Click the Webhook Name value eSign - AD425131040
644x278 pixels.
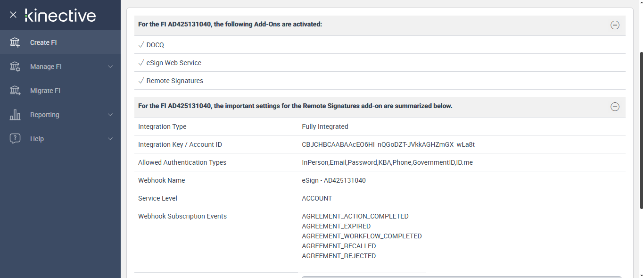[x=334, y=180]
